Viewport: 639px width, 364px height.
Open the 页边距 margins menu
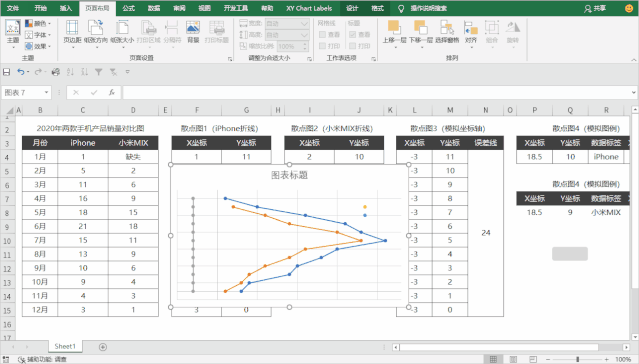[72, 33]
